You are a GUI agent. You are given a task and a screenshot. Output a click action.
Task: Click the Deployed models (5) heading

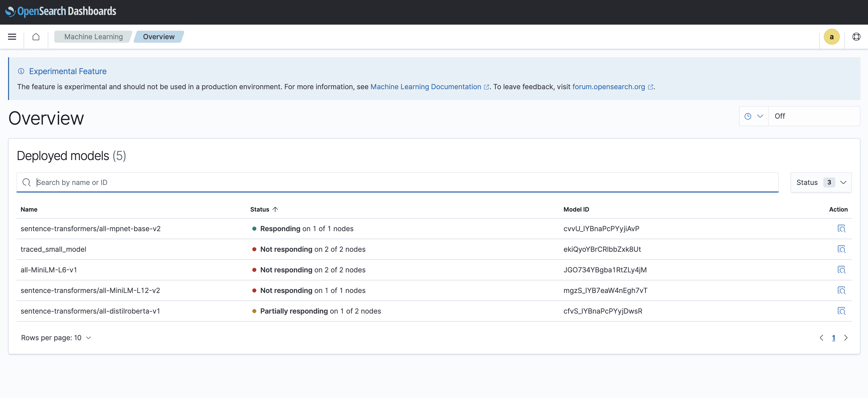click(71, 156)
